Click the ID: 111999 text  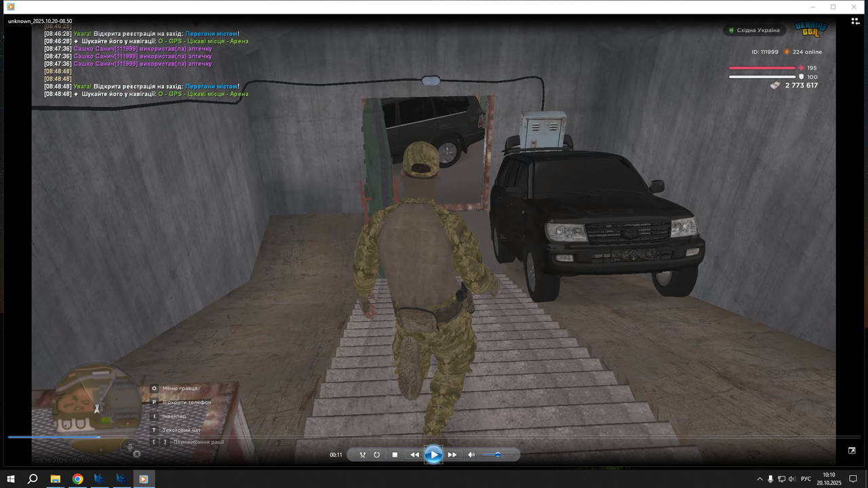(765, 52)
